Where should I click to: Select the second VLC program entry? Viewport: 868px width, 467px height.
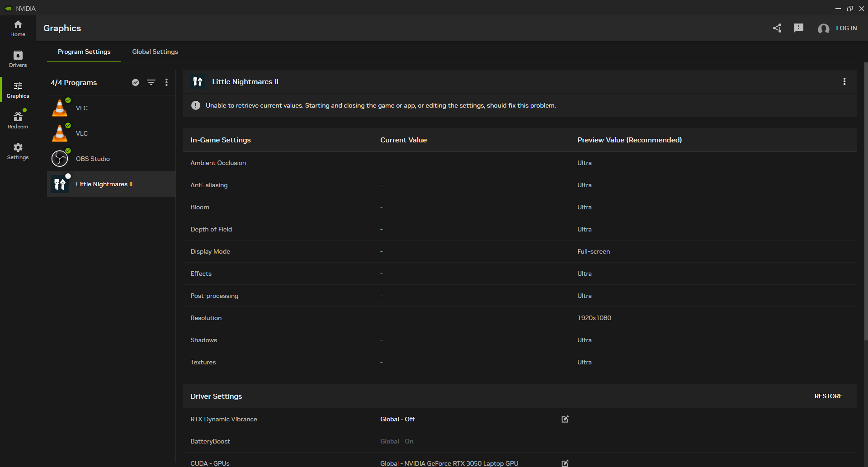[111, 133]
